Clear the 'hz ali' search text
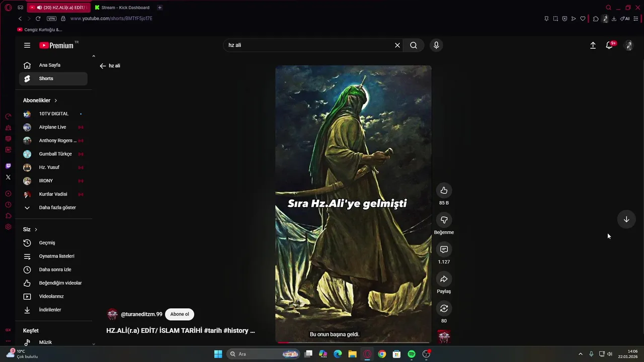This screenshot has height=362, width=644. pos(397,45)
